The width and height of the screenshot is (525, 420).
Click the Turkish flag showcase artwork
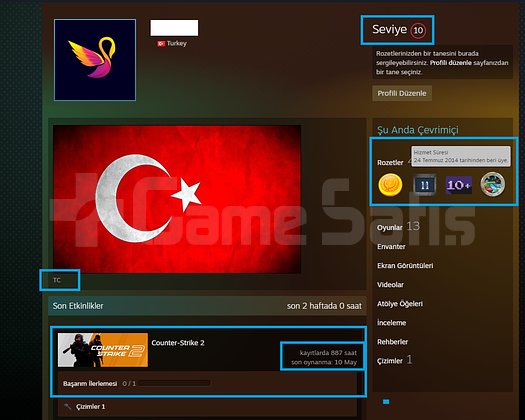(177, 199)
